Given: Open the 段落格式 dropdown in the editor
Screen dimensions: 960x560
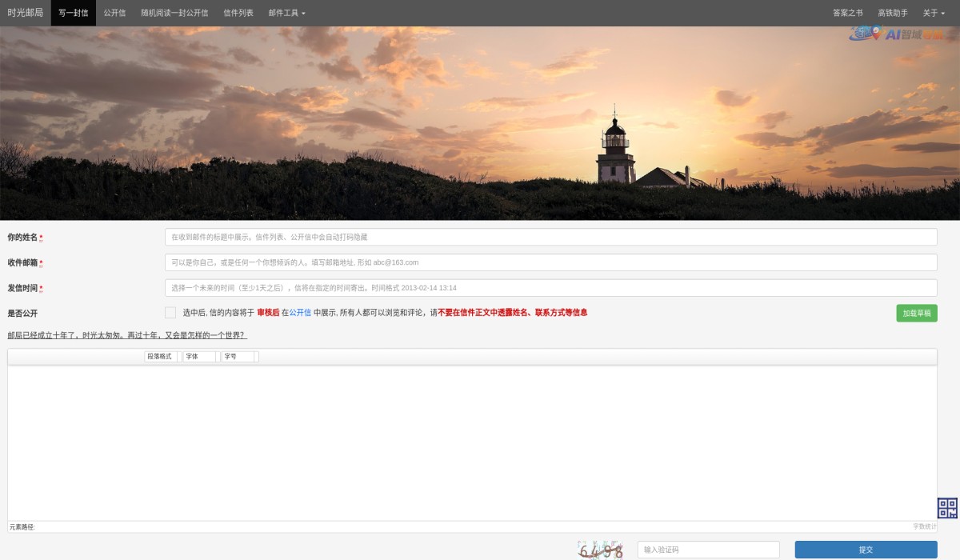Looking at the screenshot, I should click(161, 357).
